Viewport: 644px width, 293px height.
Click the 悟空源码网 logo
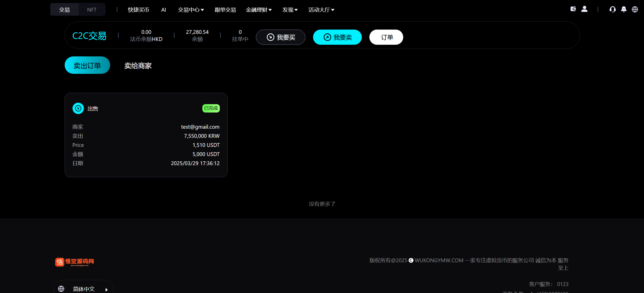pos(74,262)
